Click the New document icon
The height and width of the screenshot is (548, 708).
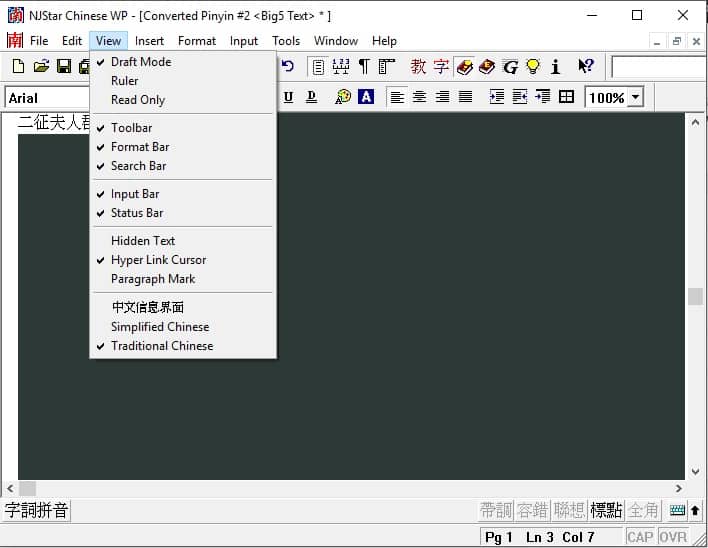[x=18, y=66]
